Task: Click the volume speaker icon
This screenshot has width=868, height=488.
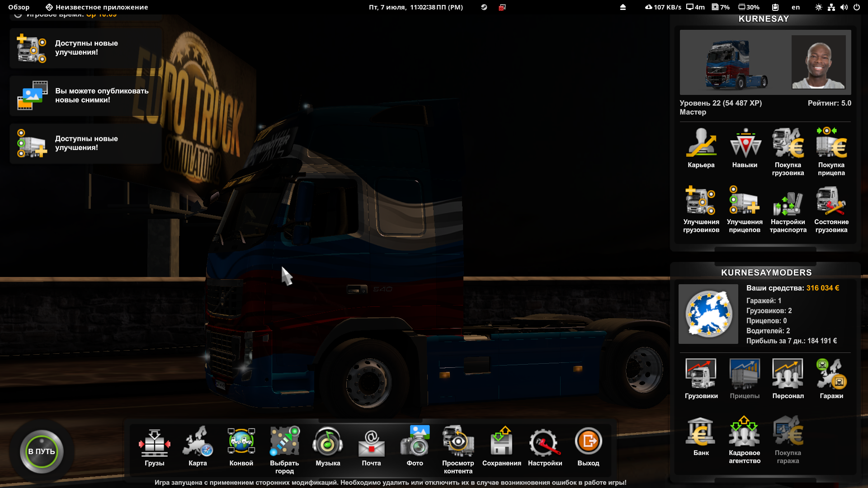Action: (844, 7)
